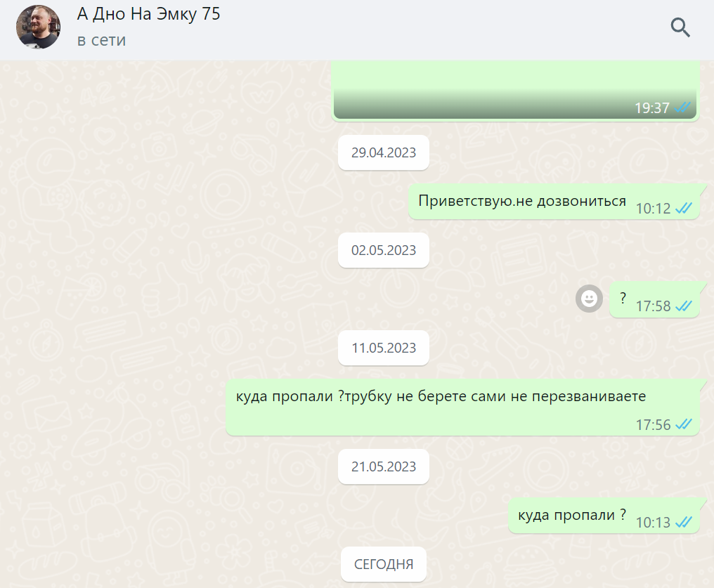Click read checkmarks on the 17:58 message
Screen dimensions: 714x588
(x=684, y=306)
